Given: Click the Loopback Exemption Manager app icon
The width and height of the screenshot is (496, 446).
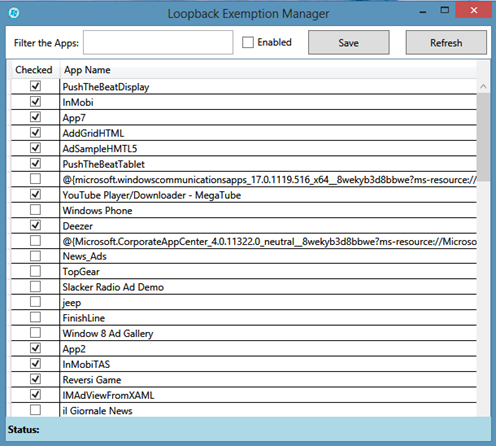Looking at the screenshot, I should [x=14, y=13].
